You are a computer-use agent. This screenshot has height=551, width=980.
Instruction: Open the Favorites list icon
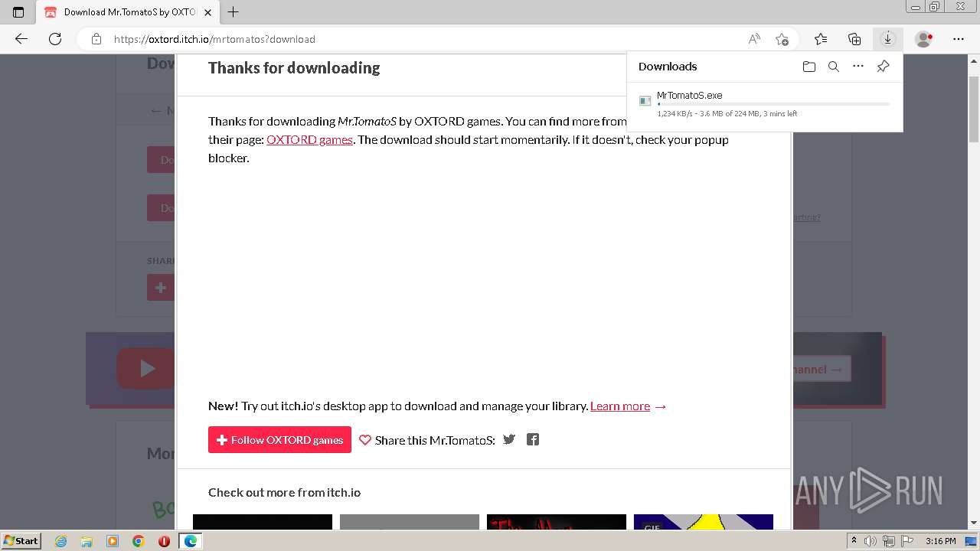click(x=821, y=39)
